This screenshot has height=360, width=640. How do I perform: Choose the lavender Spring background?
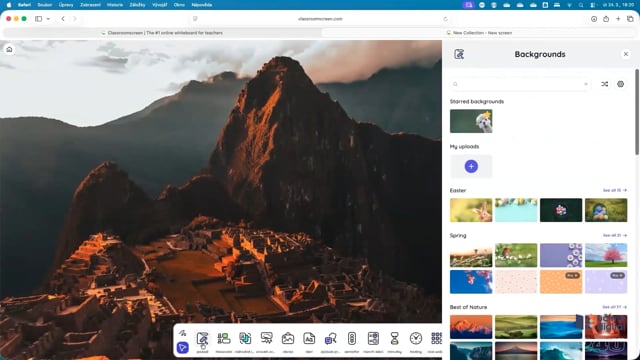click(x=606, y=282)
